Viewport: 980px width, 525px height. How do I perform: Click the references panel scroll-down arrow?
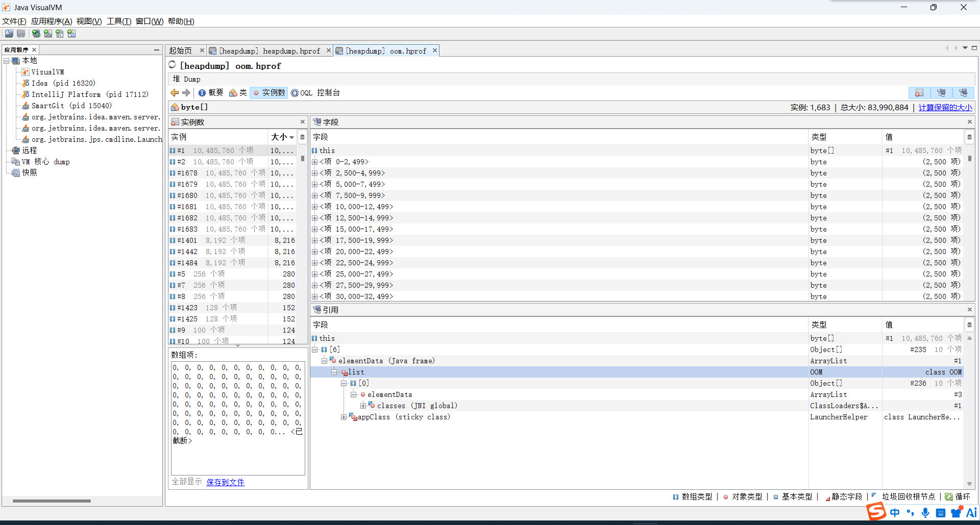pyautogui.click(x=969, y=484)
